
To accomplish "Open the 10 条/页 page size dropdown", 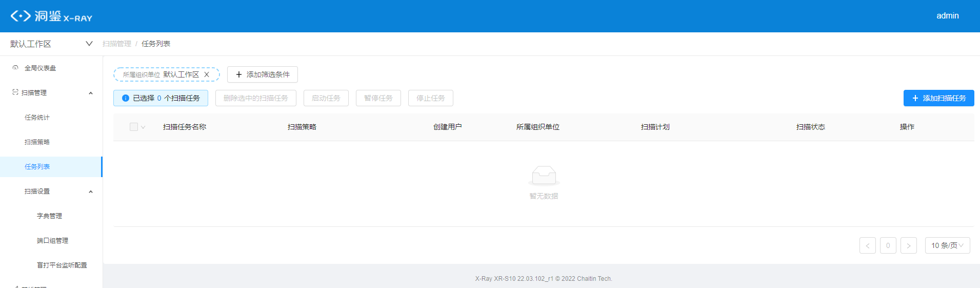I will pyautogui.click(x=947, y=245).
